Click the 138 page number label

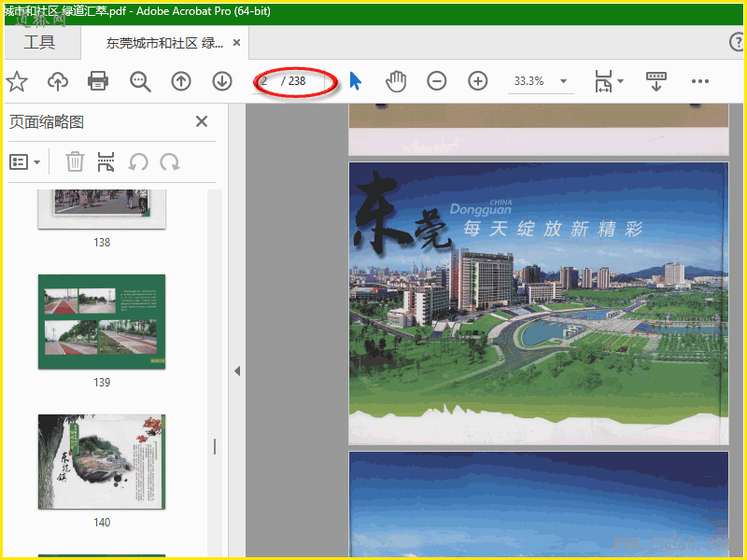point(102,243)
